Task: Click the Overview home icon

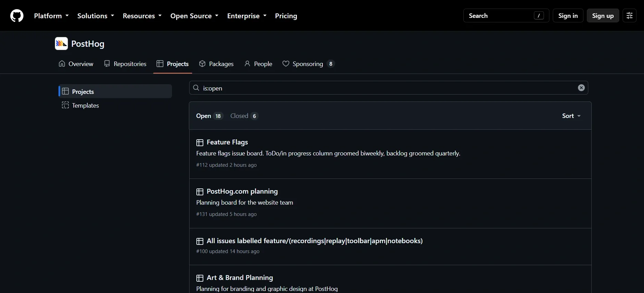Action: click(62, 64)
